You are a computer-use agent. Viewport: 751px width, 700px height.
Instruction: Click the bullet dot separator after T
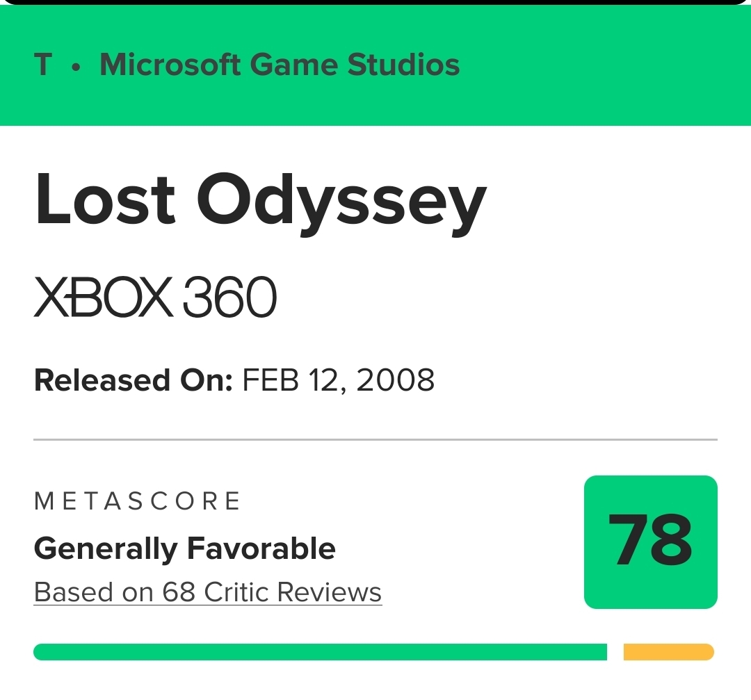pyautogui.click(x=76, y=67)
